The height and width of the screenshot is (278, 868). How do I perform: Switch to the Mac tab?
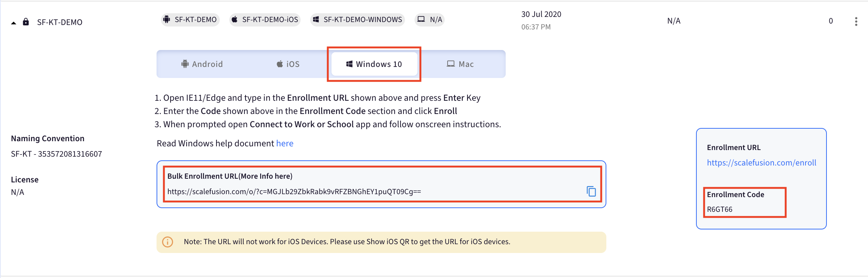(x=460, y=64)
